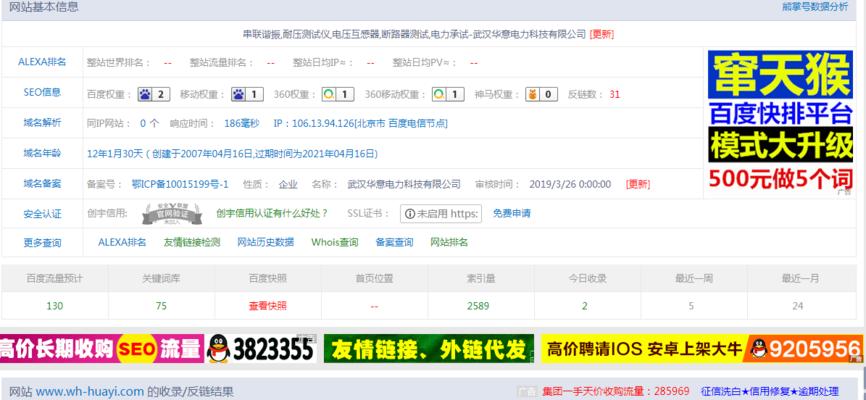The width and height of the screenshot is (866, 400).
Task: Click the 免费申请 SSL link
Action: point(511,213)
